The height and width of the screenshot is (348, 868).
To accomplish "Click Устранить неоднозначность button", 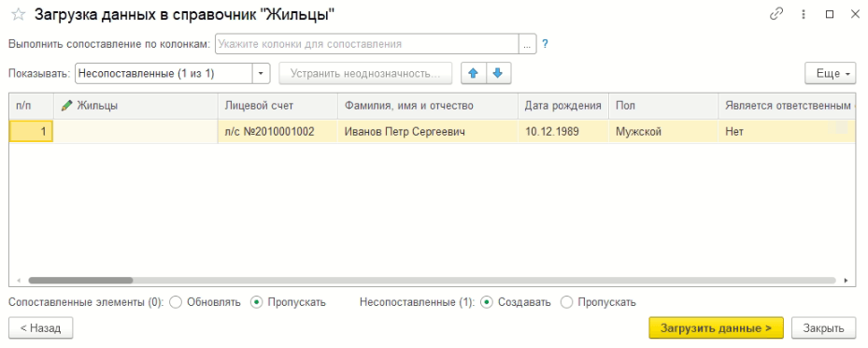I will (x=365, y=73).
